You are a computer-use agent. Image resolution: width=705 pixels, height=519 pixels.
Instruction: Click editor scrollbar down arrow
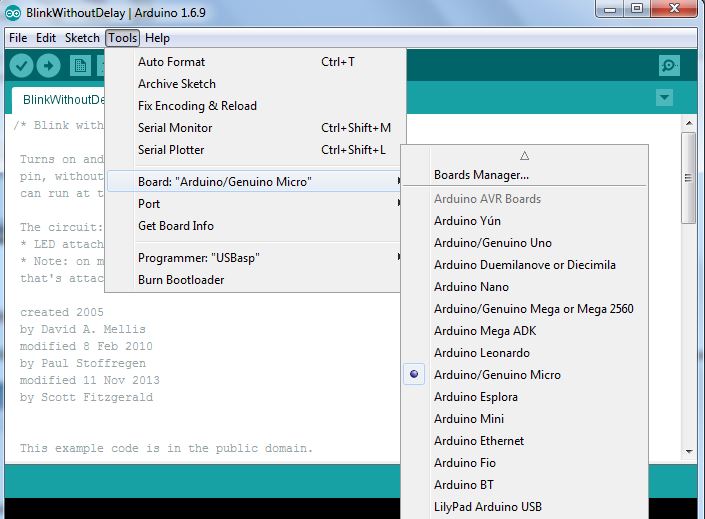(689, 452)
